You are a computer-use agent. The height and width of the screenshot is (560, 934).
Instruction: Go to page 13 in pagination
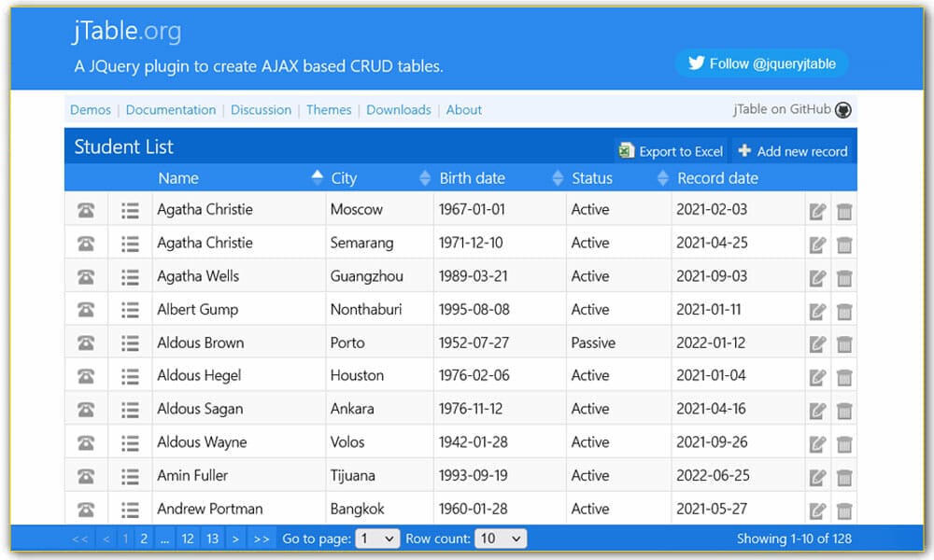[x=212, y=539]
